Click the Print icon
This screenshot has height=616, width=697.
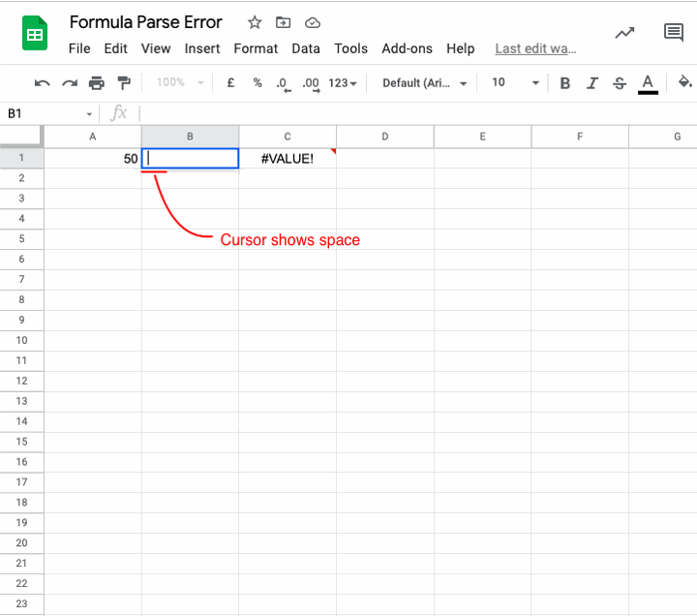[x=97, y=83]
